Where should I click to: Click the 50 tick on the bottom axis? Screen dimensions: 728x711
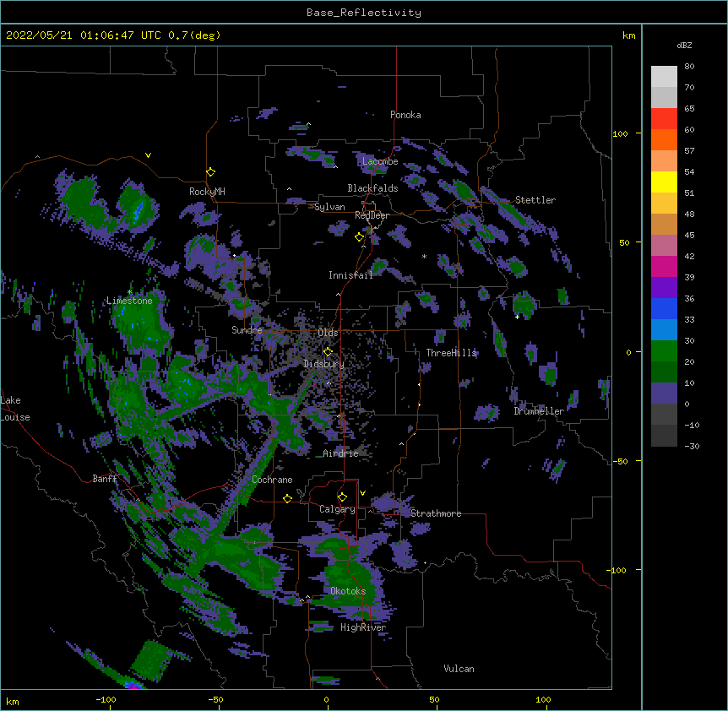(434, 699)
